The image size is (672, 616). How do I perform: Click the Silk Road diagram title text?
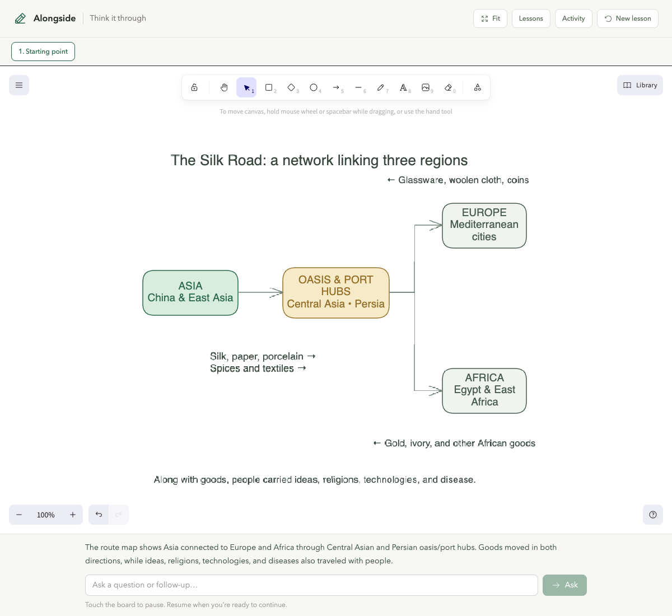pos(319,161)
